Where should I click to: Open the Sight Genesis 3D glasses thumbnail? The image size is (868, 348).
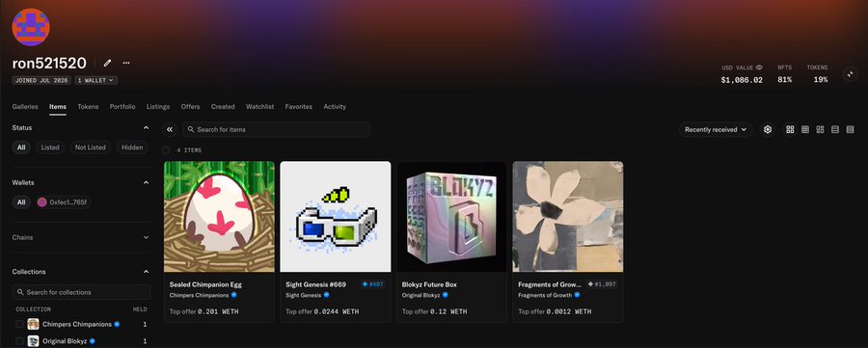[336, 216]
